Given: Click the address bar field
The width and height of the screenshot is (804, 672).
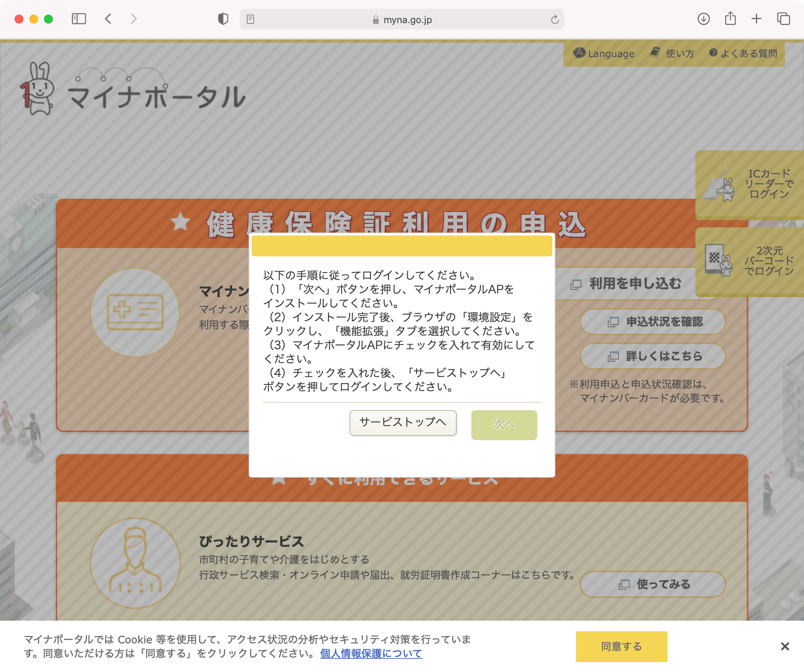Looking at the screenshot, I should point(401,19).
